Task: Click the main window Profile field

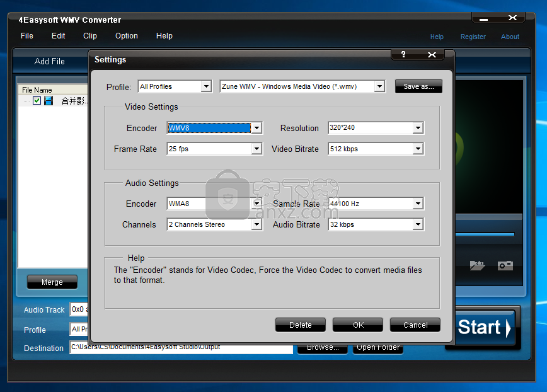Action: click(79, 329)
